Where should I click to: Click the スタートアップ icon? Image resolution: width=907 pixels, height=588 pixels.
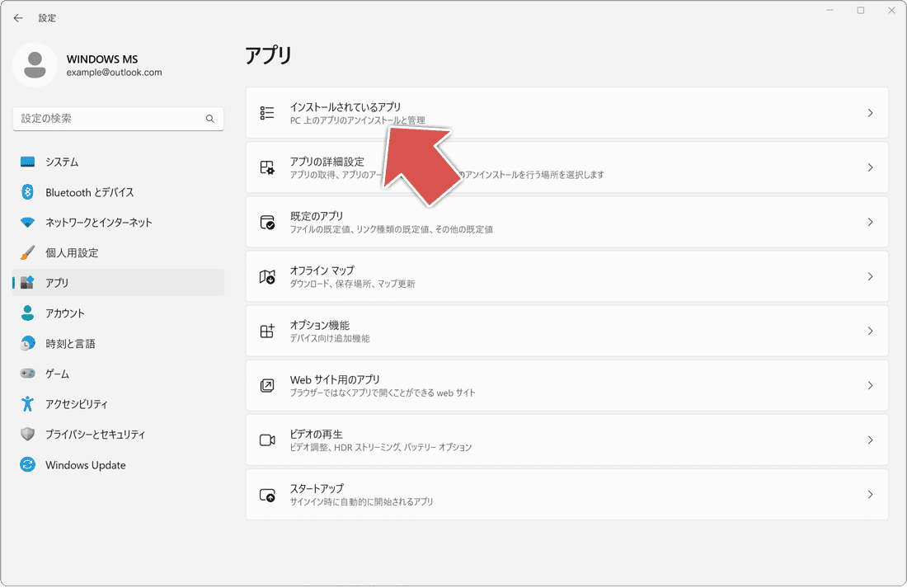click(266, 494)
